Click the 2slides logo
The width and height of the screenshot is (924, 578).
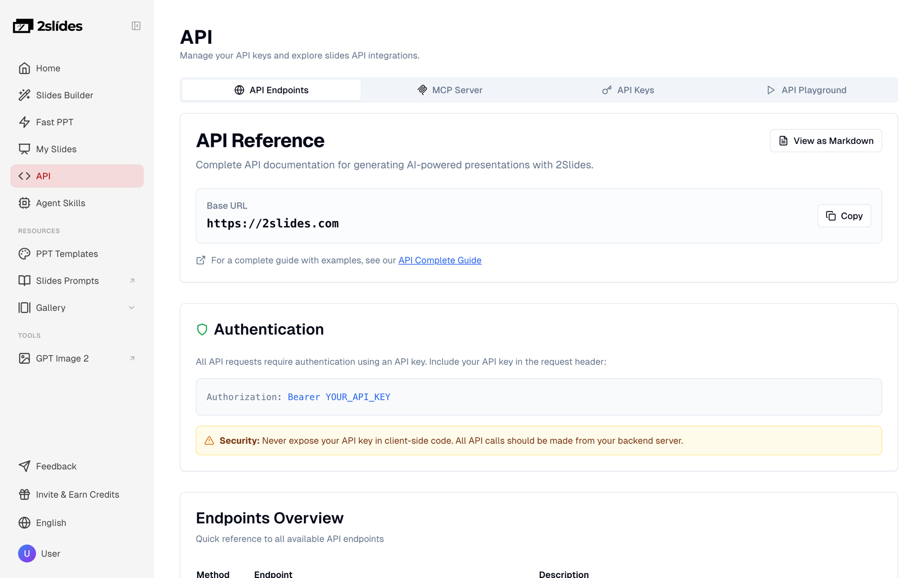pos(47,26)
